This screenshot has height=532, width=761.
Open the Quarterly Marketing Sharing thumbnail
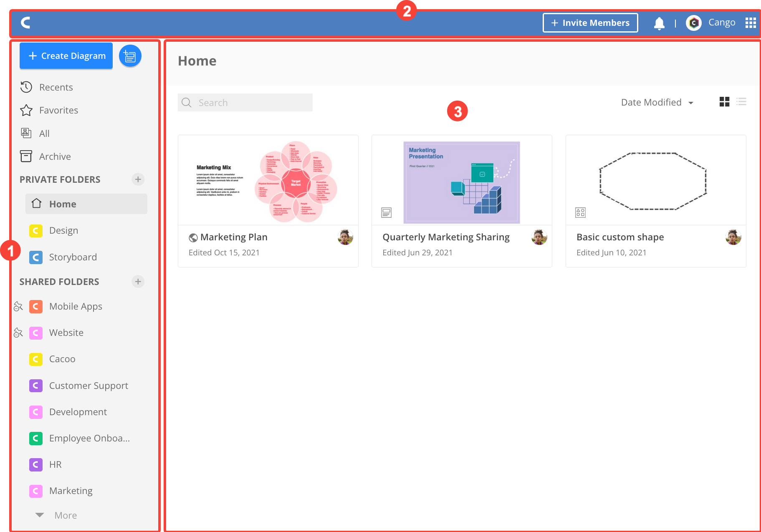[x=461, y=182]
